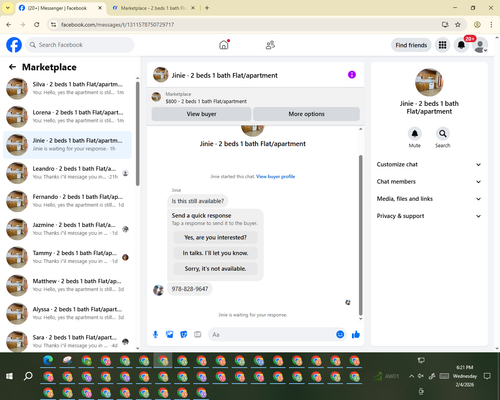Click the More options button

click(x=306, y=114)
